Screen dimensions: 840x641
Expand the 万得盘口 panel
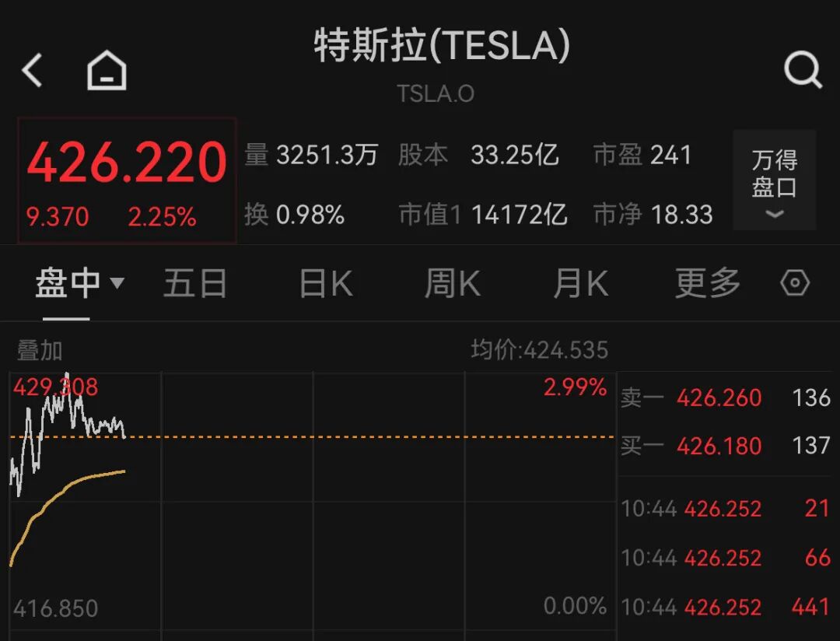click(774, 180)
